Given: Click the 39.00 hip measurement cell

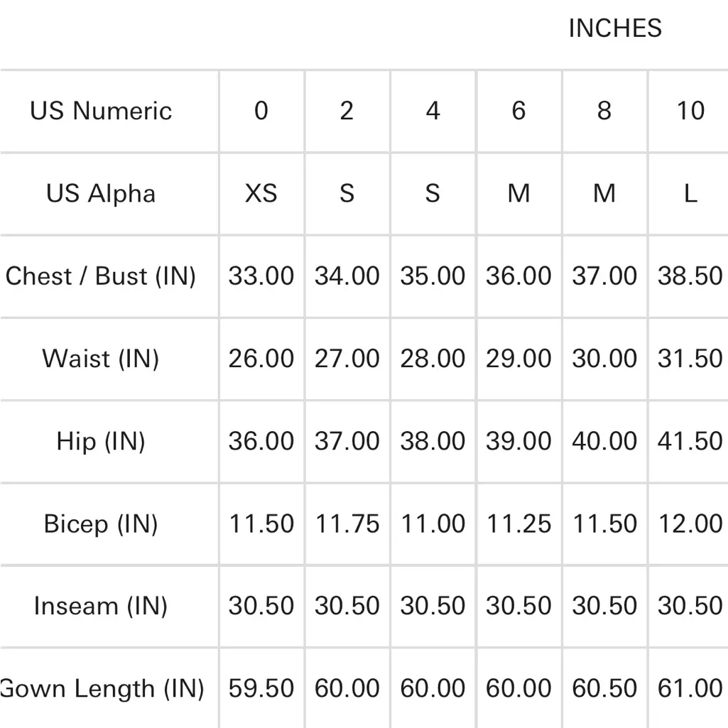Looking at the screenshot, I should 518,441.
